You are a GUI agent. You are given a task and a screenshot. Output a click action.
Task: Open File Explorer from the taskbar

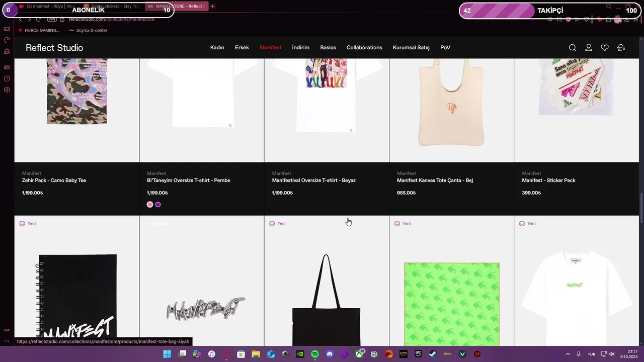pyautogui.click(x=256, y=354)
